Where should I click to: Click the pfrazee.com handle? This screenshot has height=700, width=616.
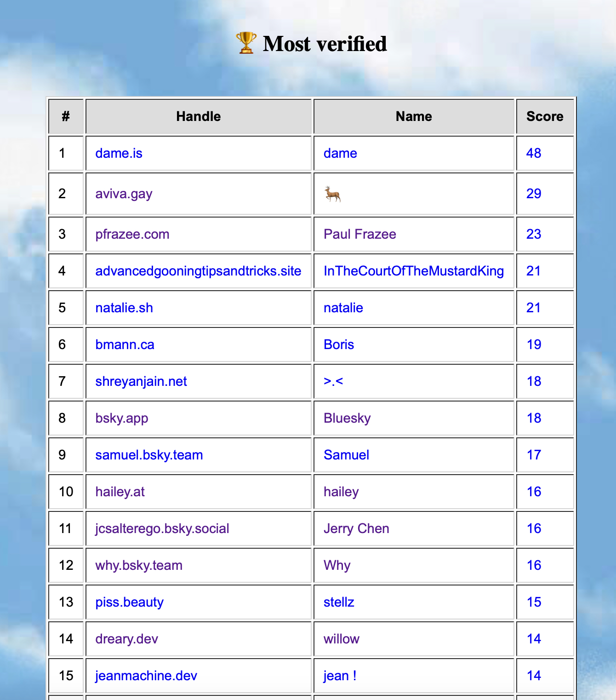[132, 234]
